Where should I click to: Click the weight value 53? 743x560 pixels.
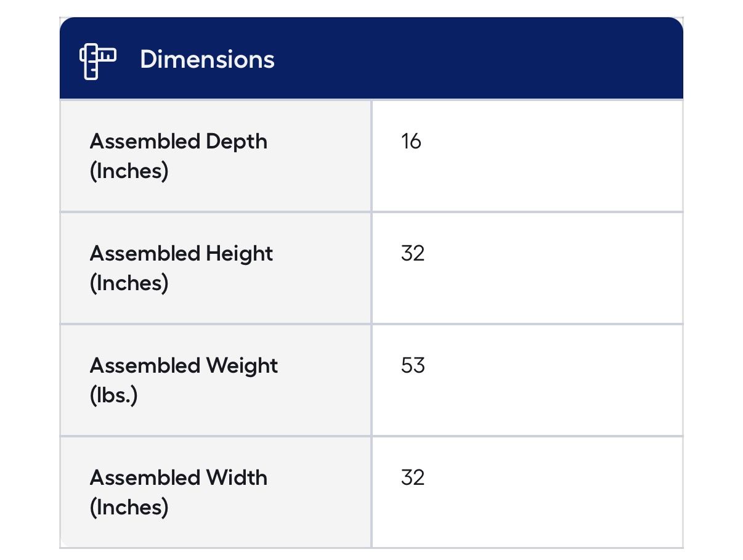412,366
